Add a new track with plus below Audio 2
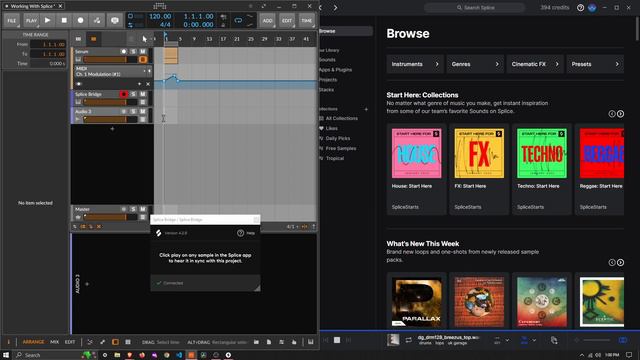Image resolution: width=640 pixels, height=360 pixels. 112,129
